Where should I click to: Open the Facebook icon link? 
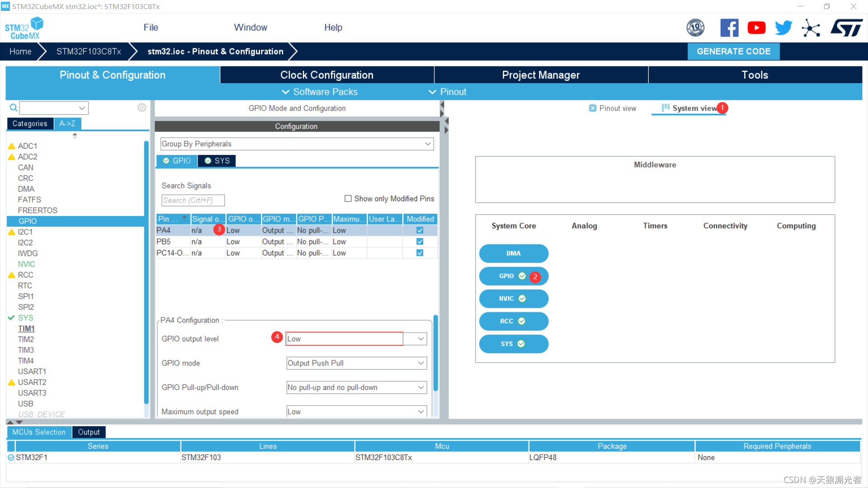tap(729, 28)
